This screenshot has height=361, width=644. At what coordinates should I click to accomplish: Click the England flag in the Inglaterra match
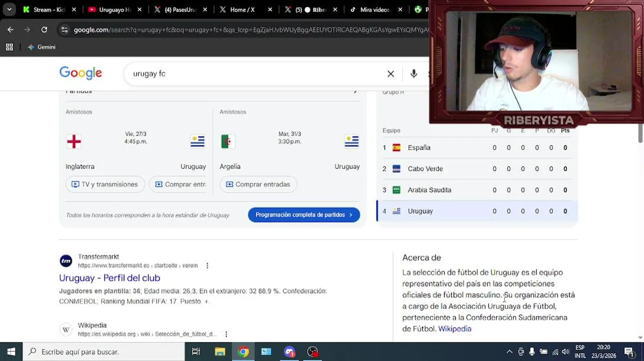coord(74,141)
